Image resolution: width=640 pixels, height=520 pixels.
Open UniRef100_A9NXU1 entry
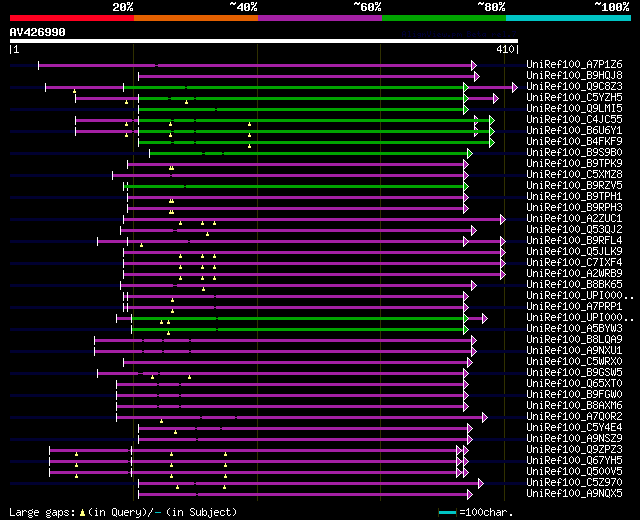[x=574, y=351]
